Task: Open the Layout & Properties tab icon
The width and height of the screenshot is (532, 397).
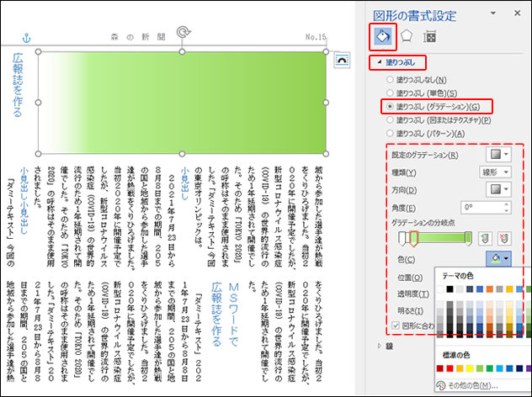Action: pos(430,36)
